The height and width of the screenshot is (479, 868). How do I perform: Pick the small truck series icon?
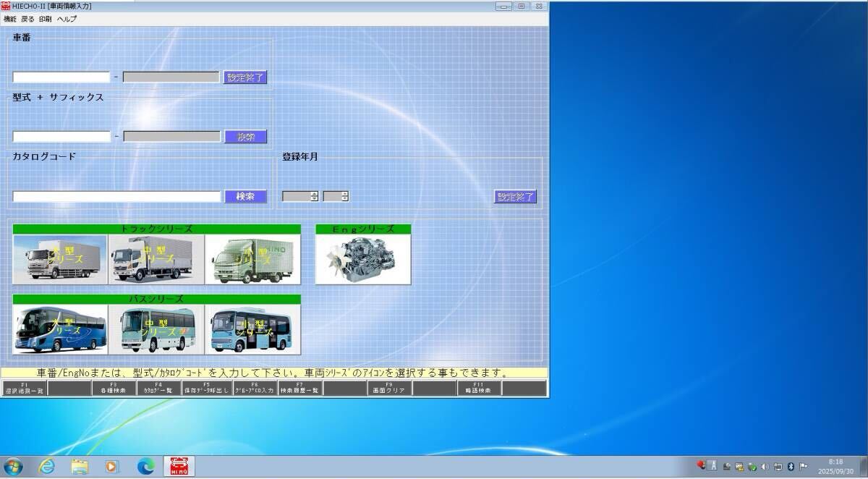(252, 259)
